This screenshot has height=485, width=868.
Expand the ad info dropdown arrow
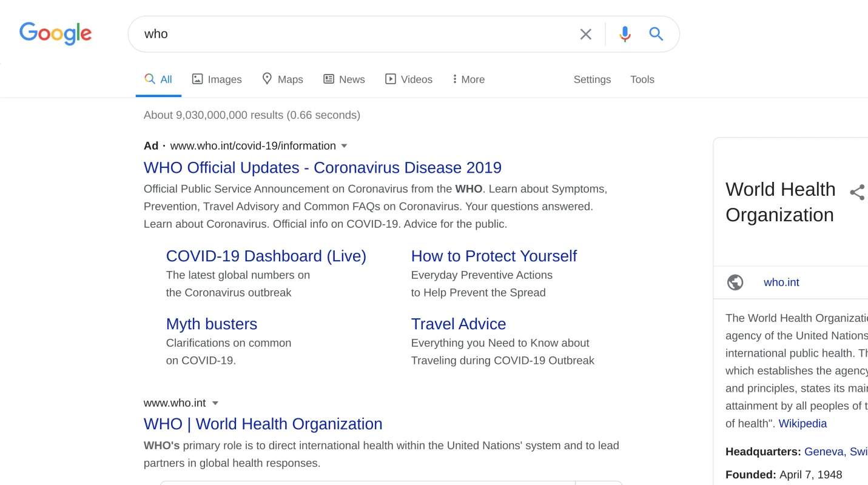click(x=344, y=145)
